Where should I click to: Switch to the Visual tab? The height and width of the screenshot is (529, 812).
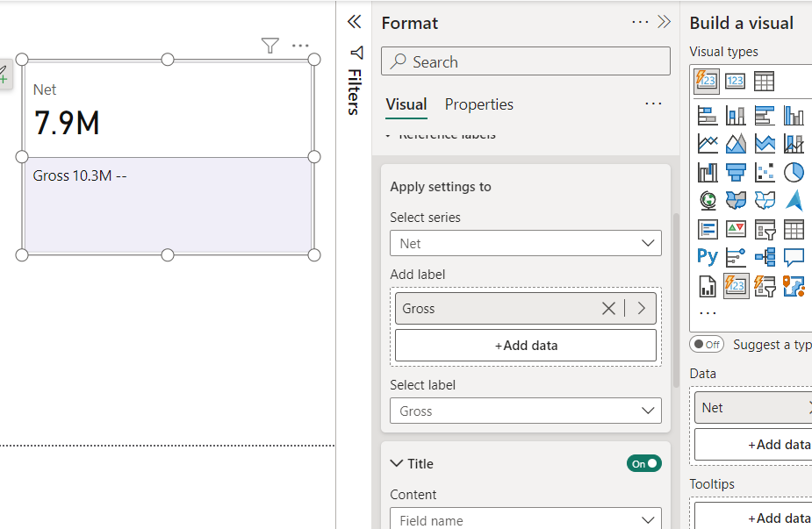[406, 104]
